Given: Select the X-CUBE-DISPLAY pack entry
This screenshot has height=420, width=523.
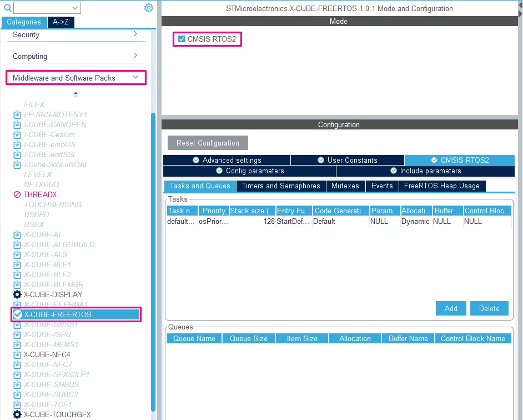Looking at the screenshot, I should point(53,294).
